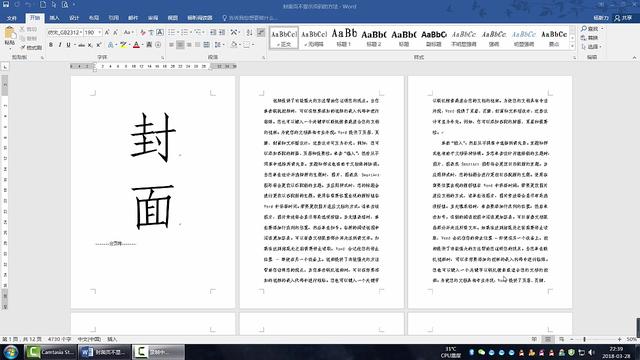Toggle Show/Hide paragraph marks
Viewport: 640px width, 360px height.
tap(261, 32)
